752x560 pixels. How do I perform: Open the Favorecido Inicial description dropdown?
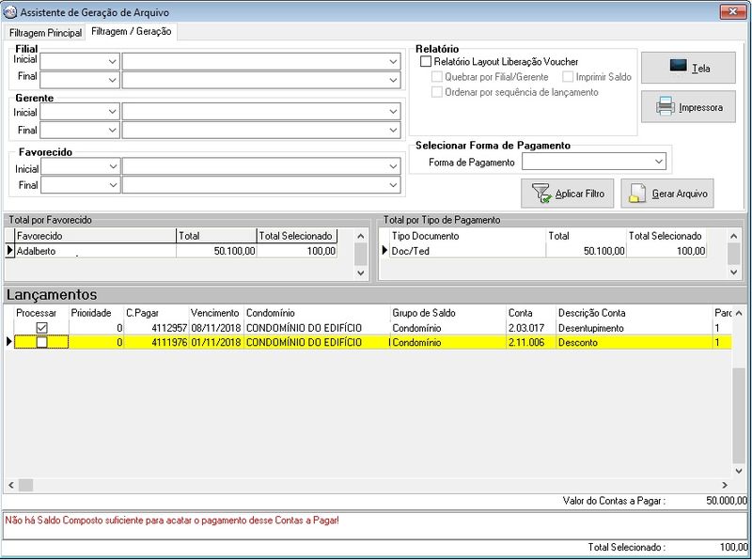pyautogui.click(x=393, y=166)
